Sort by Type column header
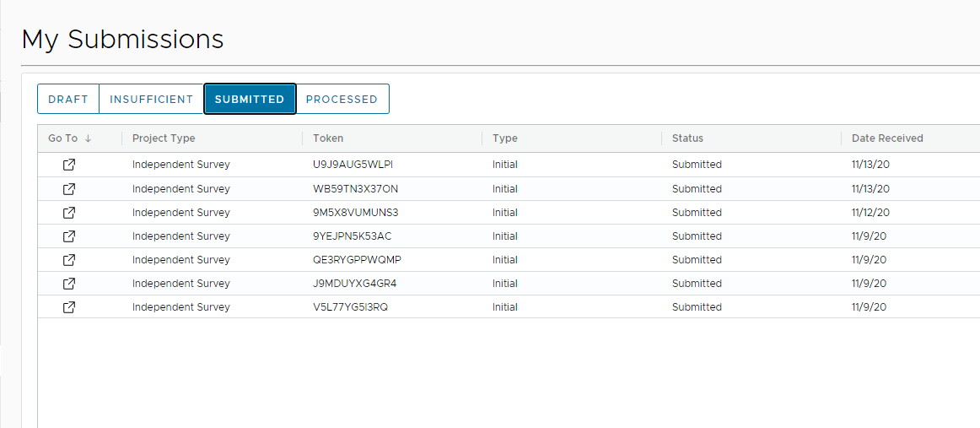This screenshot has width=980, height=428. [x=505, y=138]
